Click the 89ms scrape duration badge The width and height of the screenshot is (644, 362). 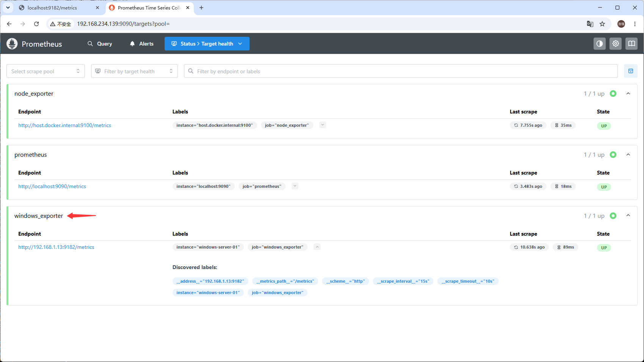tap(565, 247)
